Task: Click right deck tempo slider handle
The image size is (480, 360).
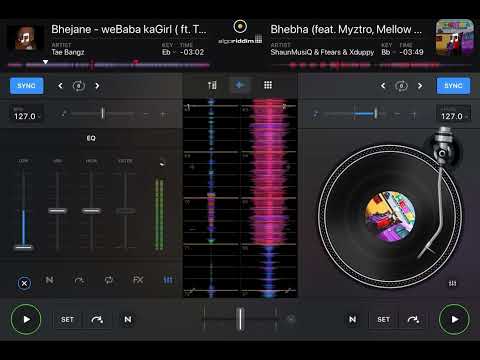Action: [x=376, y=114]
